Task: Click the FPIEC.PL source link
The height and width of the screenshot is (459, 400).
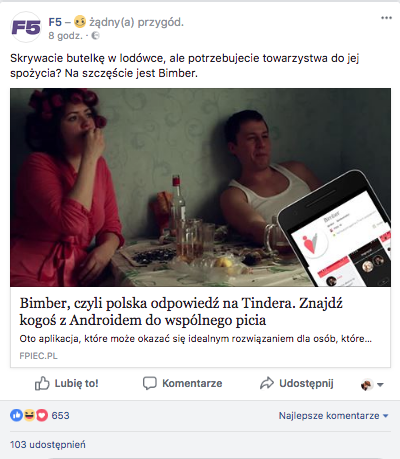Action: (38, 356)
